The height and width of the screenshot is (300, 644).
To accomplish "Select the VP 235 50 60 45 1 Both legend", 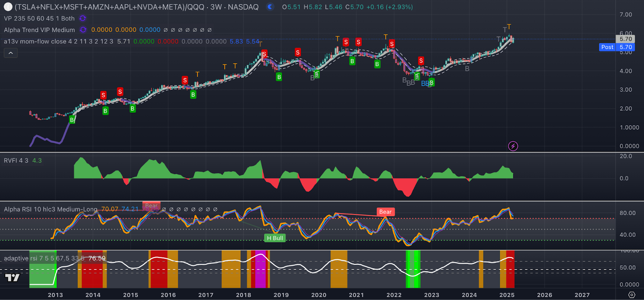I will point(39,19).
